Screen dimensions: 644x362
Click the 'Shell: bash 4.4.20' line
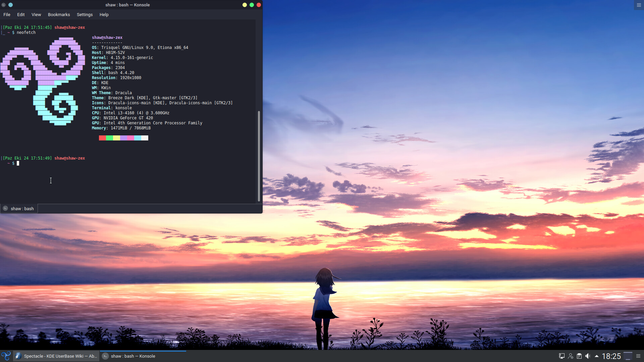(x=113, y=73)
